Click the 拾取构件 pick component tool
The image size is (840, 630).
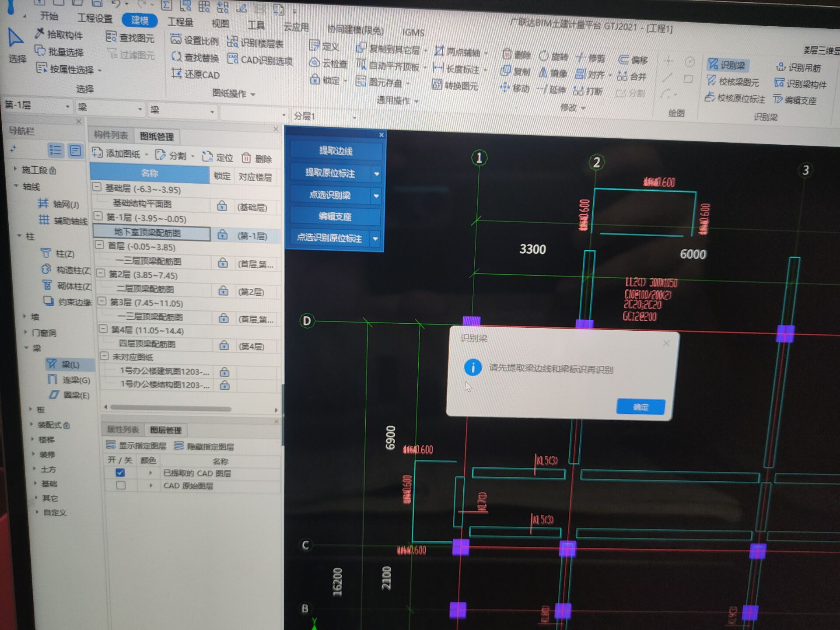click(59, 34)
